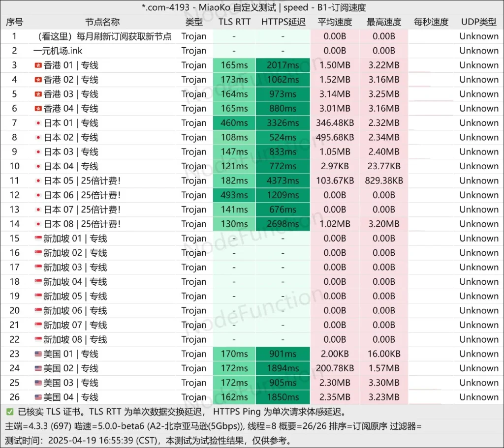Click the Japan flag beside 日本 06
Viewport: 504px width, 448px height.
[x=38, y=195]
